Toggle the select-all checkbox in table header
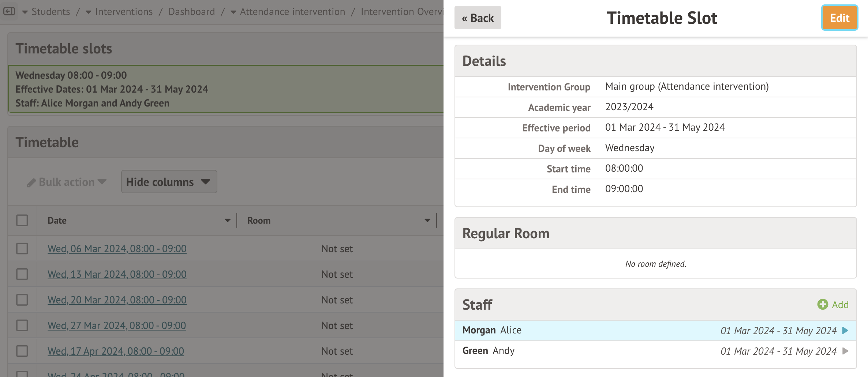The height and width of the screenshot is (377, 868). pos(22,220)
